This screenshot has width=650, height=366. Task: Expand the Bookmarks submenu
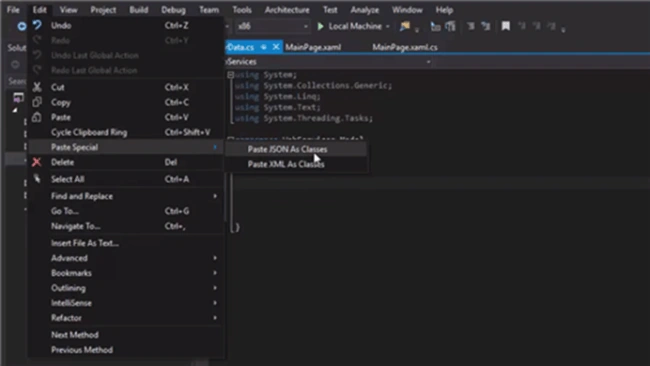click(215, 273)
